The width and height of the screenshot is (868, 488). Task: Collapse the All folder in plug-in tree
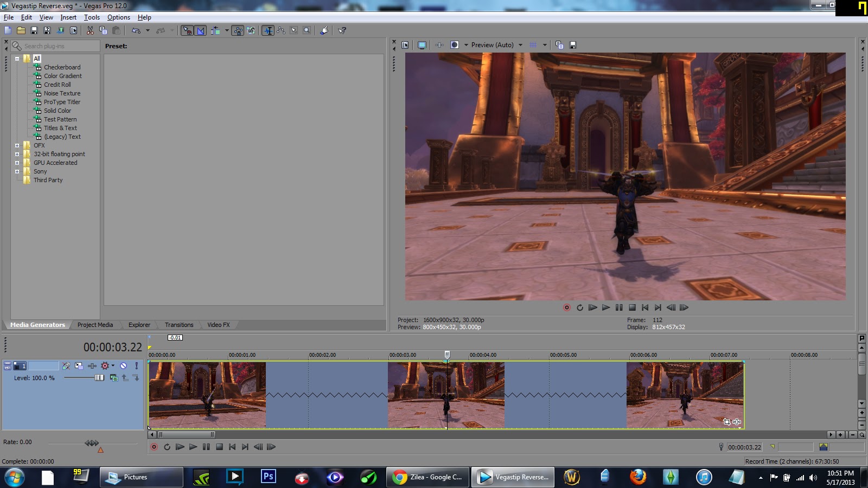pos(17,59)
